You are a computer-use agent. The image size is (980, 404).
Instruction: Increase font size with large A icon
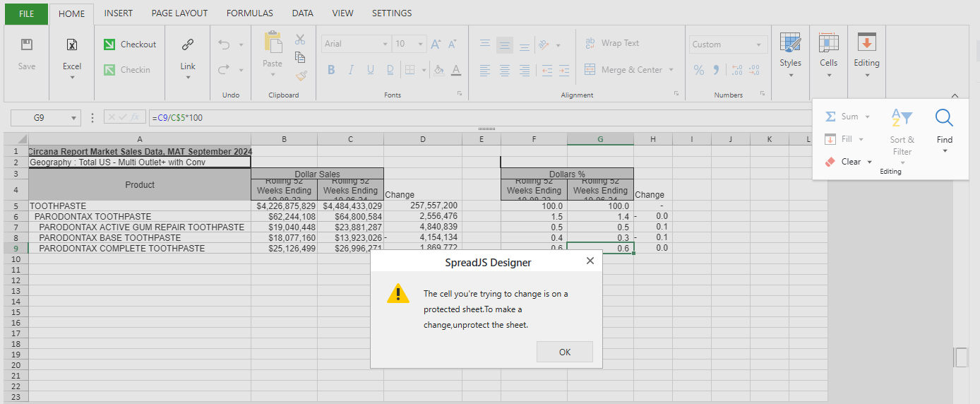[436, 44]
